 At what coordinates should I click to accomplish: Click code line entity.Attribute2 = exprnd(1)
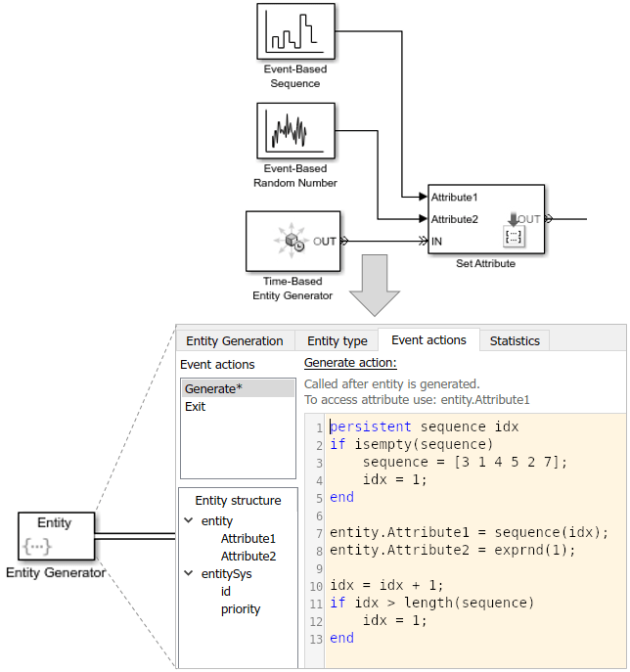(453, 550)
